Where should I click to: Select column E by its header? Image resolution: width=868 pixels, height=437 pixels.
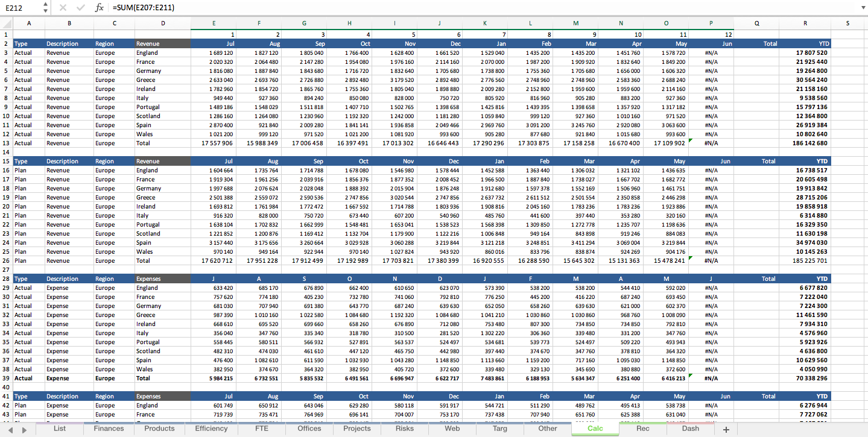click(x=214, y=23)
